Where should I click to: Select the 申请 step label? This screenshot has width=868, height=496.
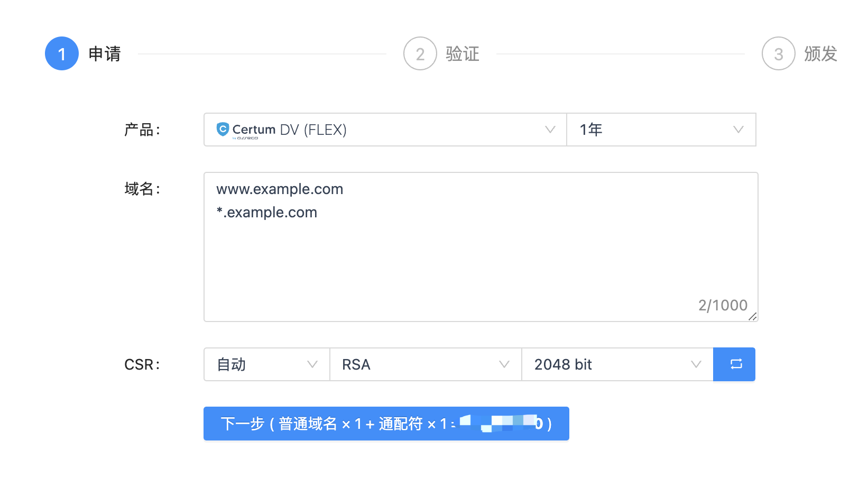[x=105, y=54]
